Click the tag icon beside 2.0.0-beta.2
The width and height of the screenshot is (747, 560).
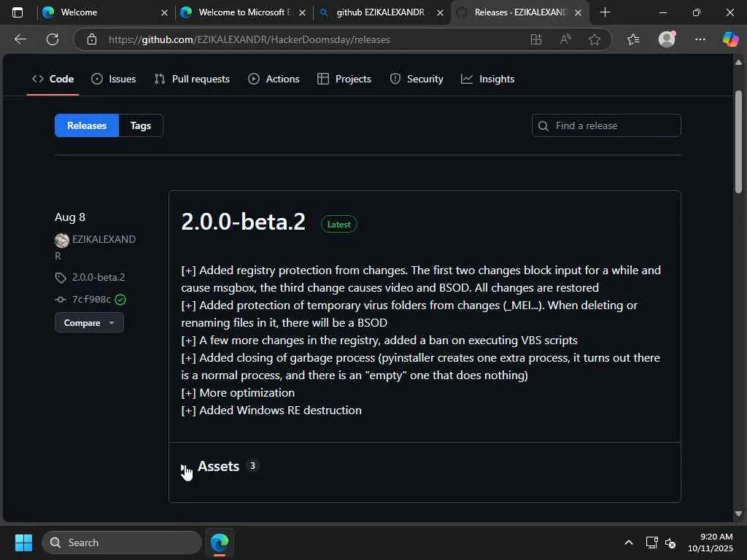(61, 278)
